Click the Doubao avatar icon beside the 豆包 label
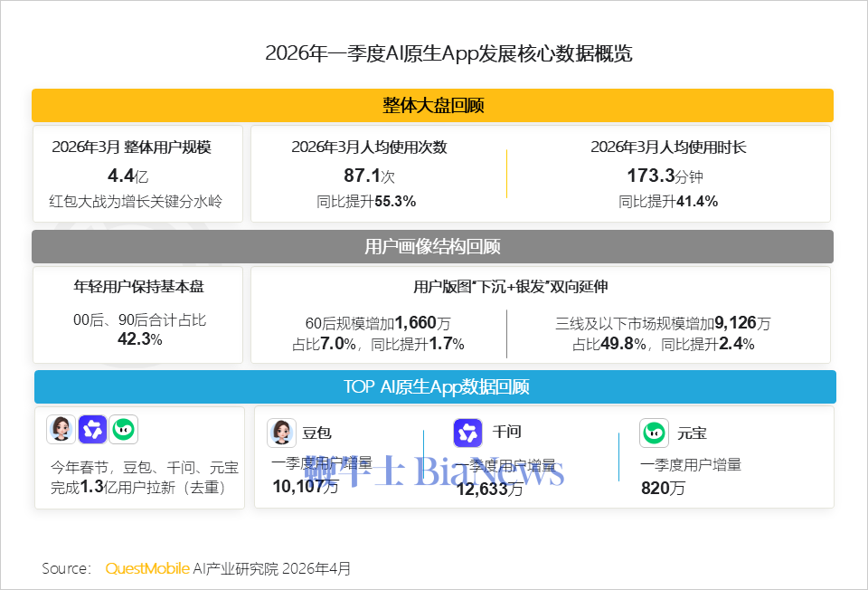The width and height of the screenshot is (868, 590). [x=282, y=433]
